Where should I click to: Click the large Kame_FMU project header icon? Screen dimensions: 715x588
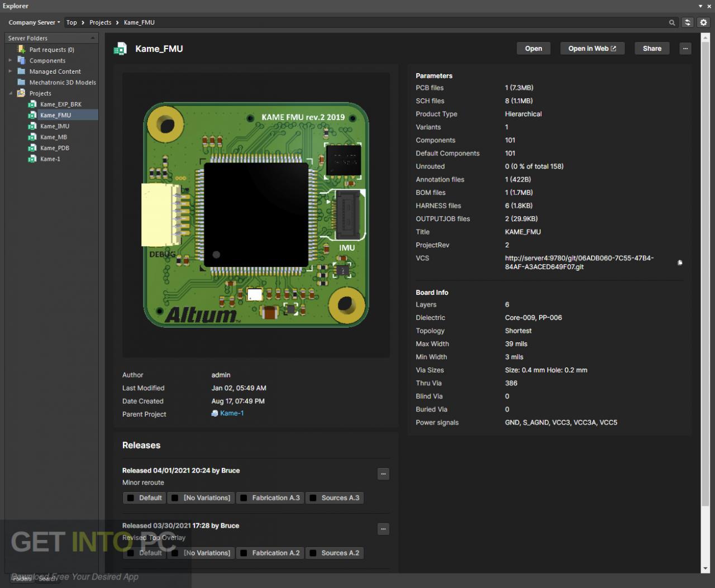coord(120,49)
